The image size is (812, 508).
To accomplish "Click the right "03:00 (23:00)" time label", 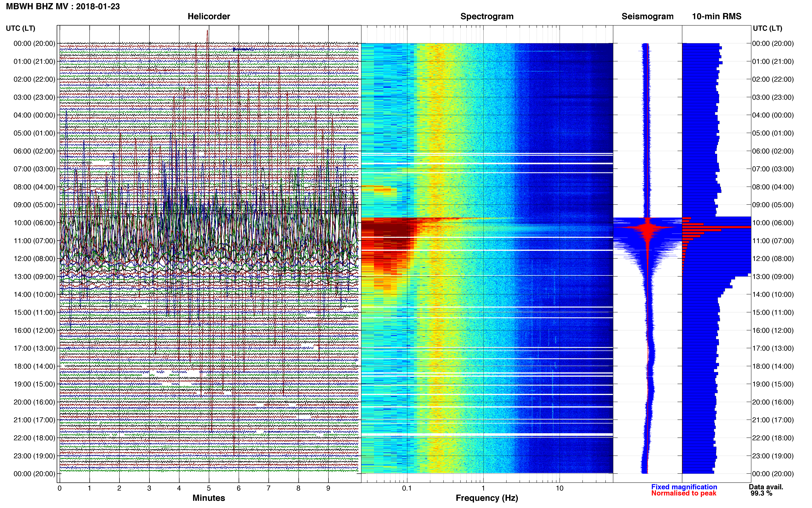I will [x=773, y=97].
